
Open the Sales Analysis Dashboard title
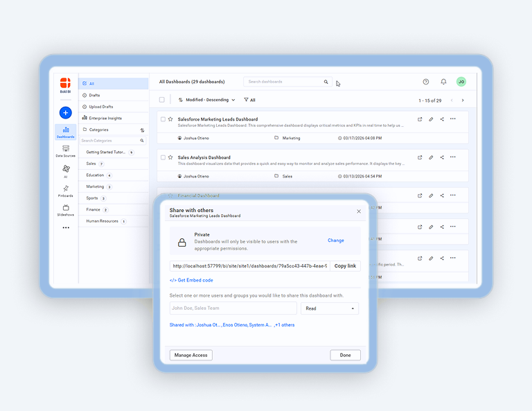(x=204, y=157)
